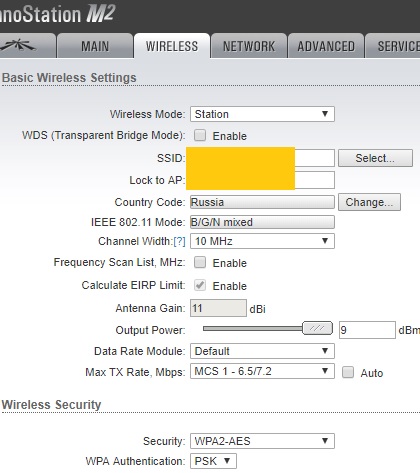
Task: Open the Security type dropdown
Action: click(262, 441)
